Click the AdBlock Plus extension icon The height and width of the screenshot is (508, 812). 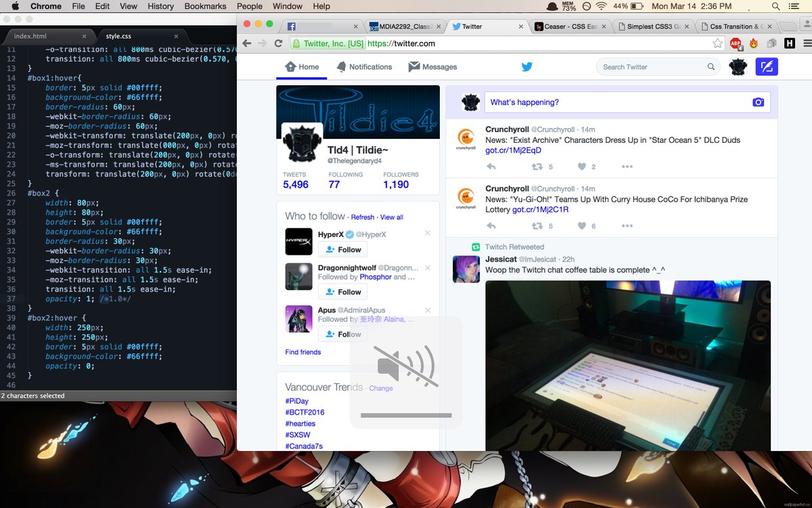[736, 43]
